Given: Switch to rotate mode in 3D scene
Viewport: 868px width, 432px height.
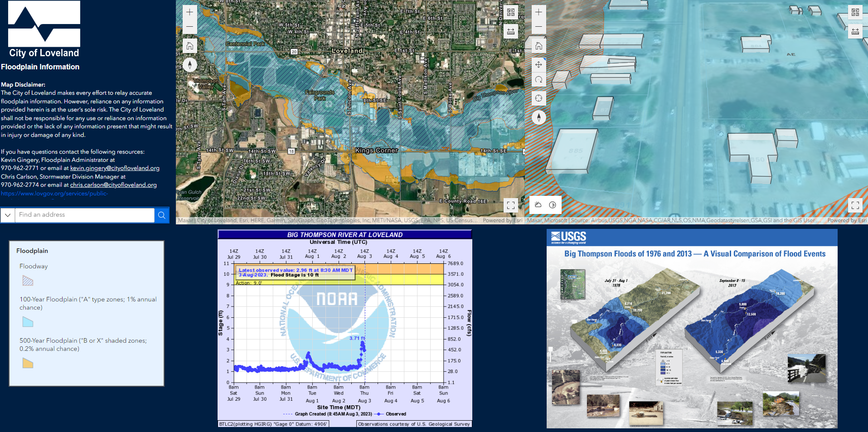Looking at the screenshot, I should pyautogui.click(x=538, y=80).
